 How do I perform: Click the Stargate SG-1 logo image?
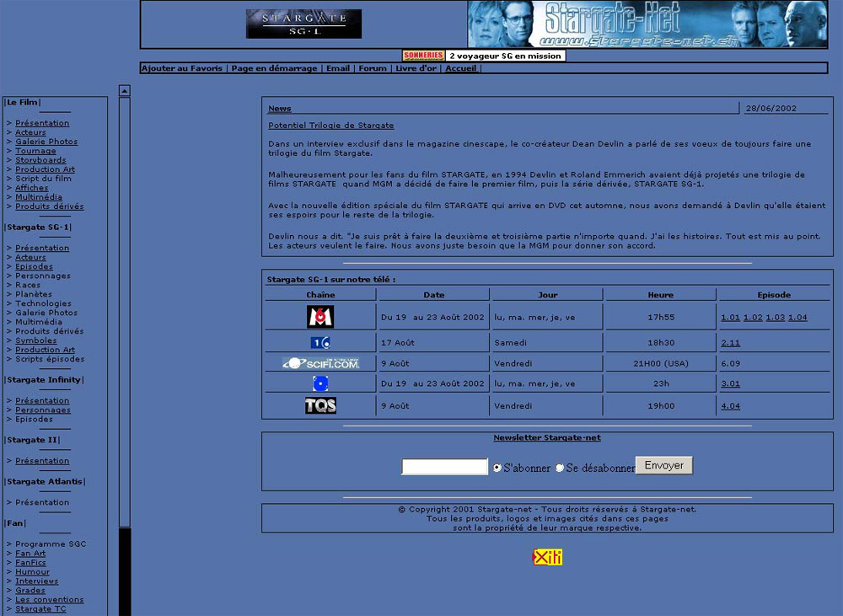303,24
